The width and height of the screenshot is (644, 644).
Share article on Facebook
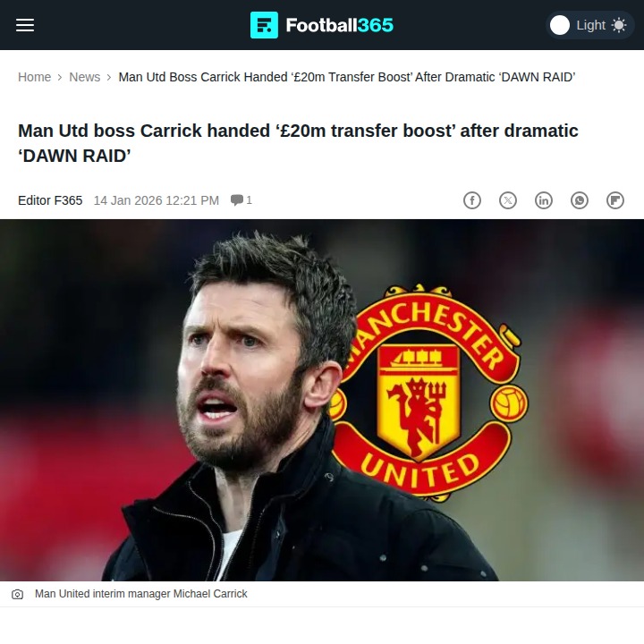tap(472, 200)
